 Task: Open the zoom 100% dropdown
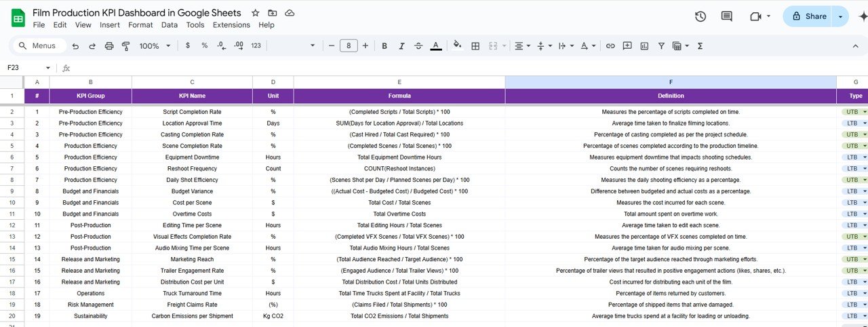point(155,45)
